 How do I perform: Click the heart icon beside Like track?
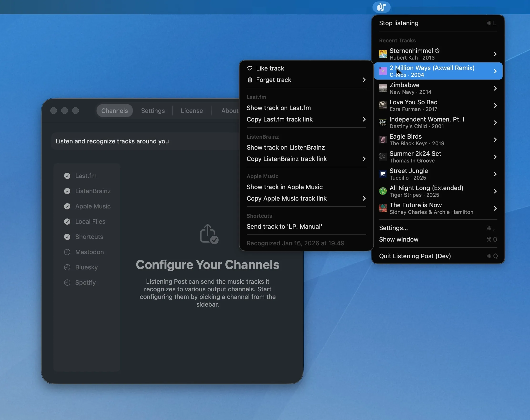click(250, 68)
